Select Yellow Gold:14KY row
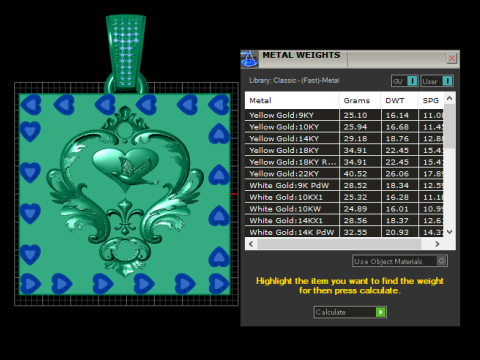480x360 pixels. coord(344,139)
